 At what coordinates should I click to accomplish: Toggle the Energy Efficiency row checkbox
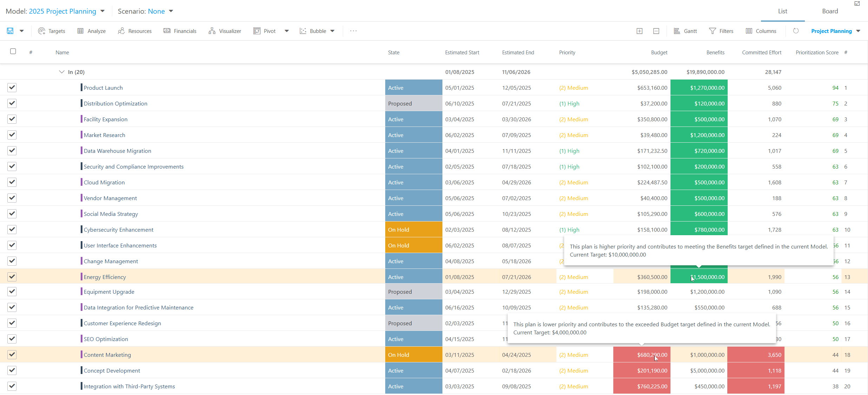point(12,277)
